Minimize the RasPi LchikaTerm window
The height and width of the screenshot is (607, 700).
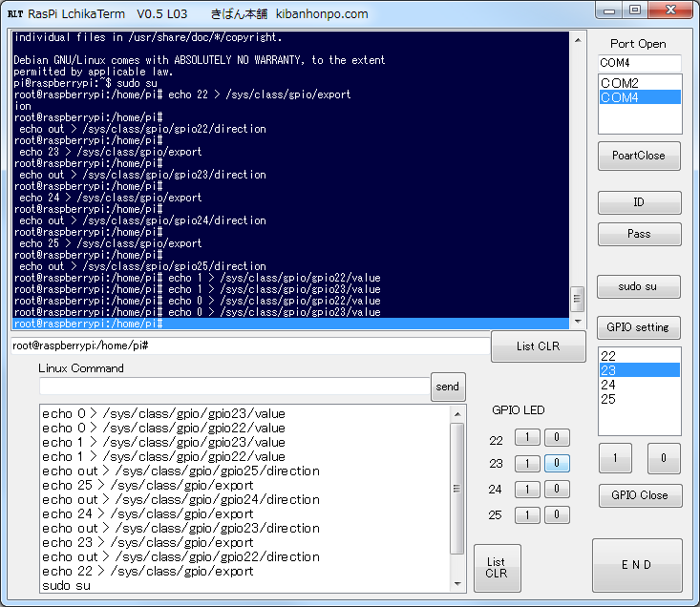pyautogui.click(x=609, y=10)
